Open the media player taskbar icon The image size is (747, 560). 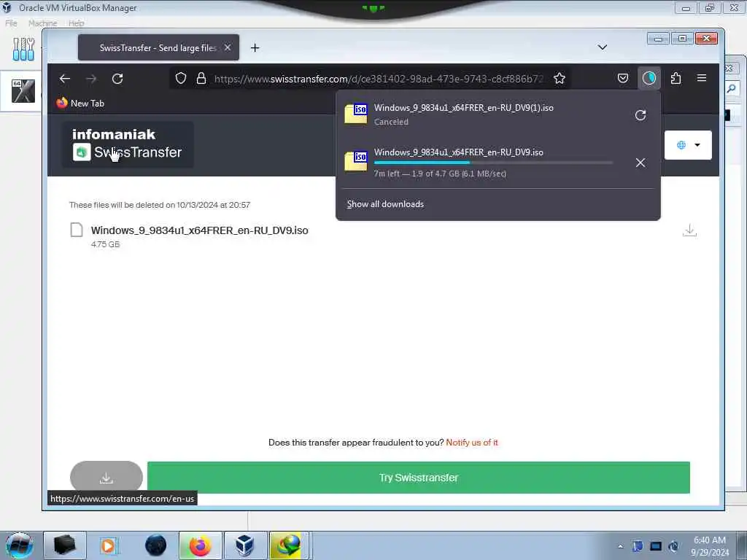pyautogui.click(x=109, y=545)
